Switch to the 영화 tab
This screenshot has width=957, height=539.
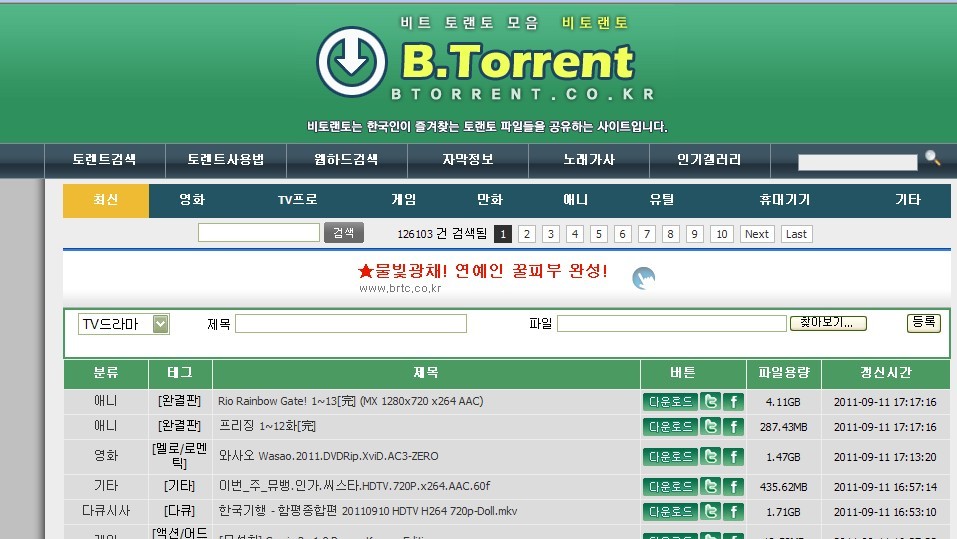[x=192, y=200]
